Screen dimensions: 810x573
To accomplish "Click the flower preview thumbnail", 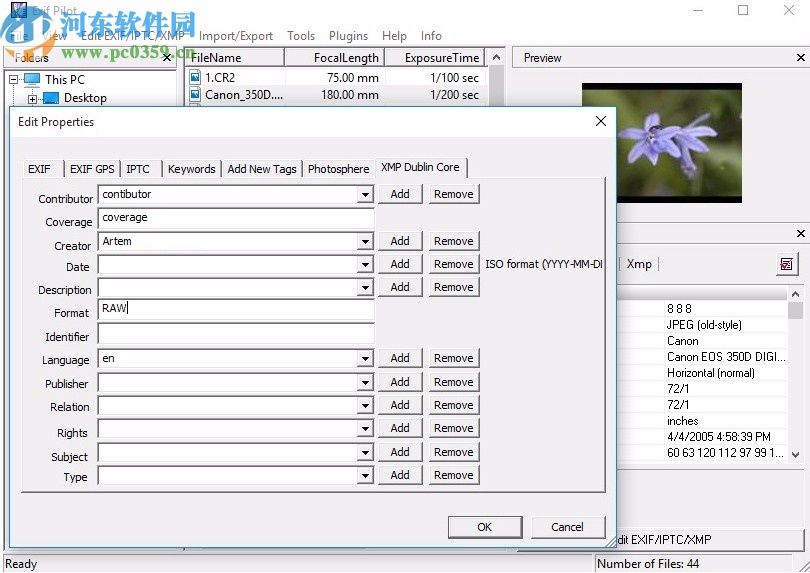I will [662, 143].
